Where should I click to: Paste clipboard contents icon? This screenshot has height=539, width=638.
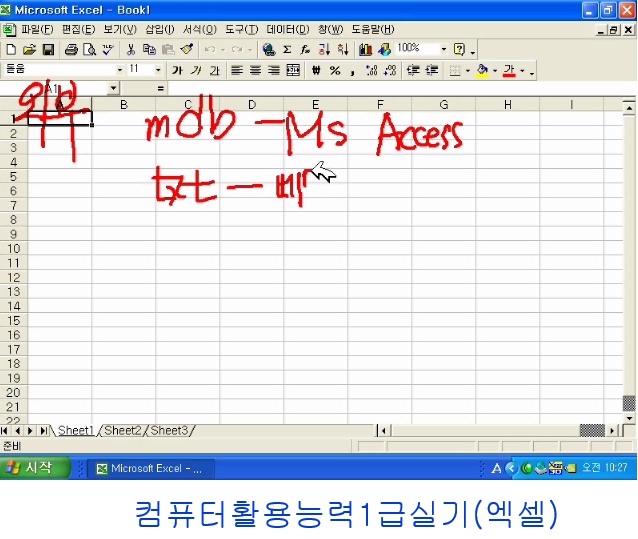coord(168,50)
